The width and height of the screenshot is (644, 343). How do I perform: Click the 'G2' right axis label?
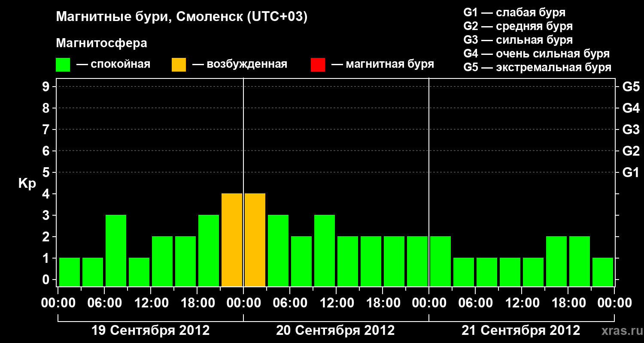(x=631, y=151)
